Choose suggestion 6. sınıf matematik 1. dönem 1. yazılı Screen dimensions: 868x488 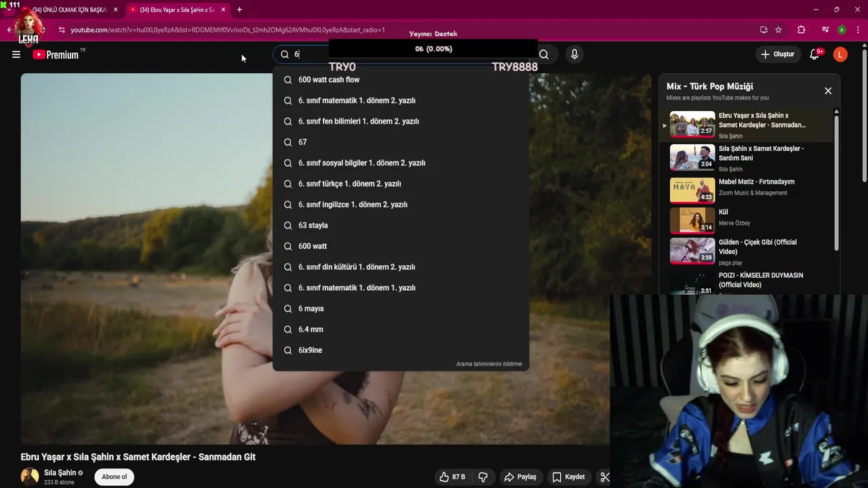click(x=401, y=288)
